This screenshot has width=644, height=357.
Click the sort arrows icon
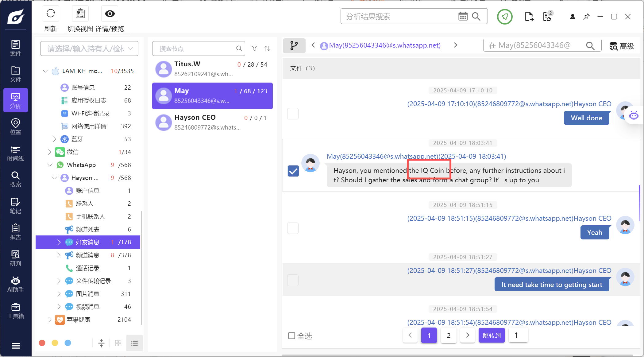pyautogui.click(x=267, y=49)
